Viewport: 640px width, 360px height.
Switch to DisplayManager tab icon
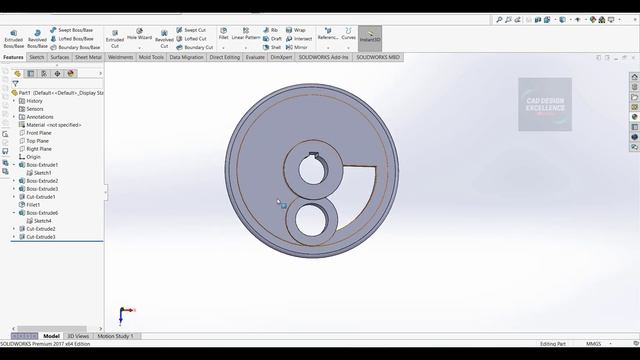click(x=71, y=73)
